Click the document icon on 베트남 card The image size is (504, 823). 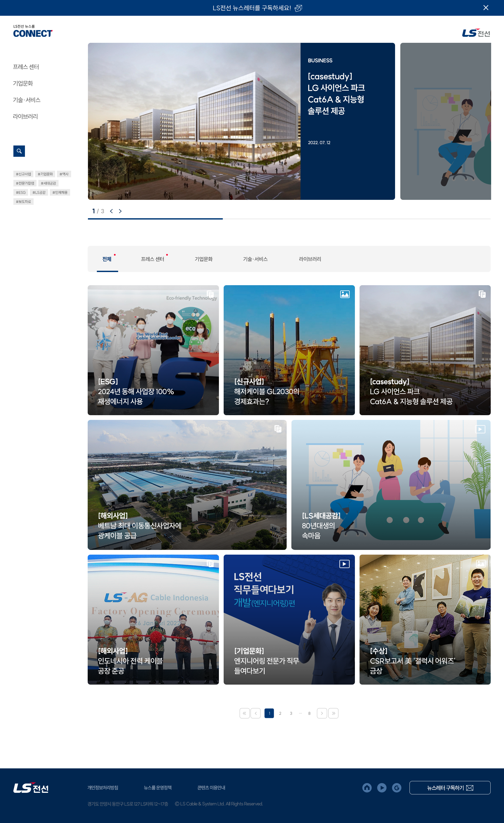tap(278, 429)
